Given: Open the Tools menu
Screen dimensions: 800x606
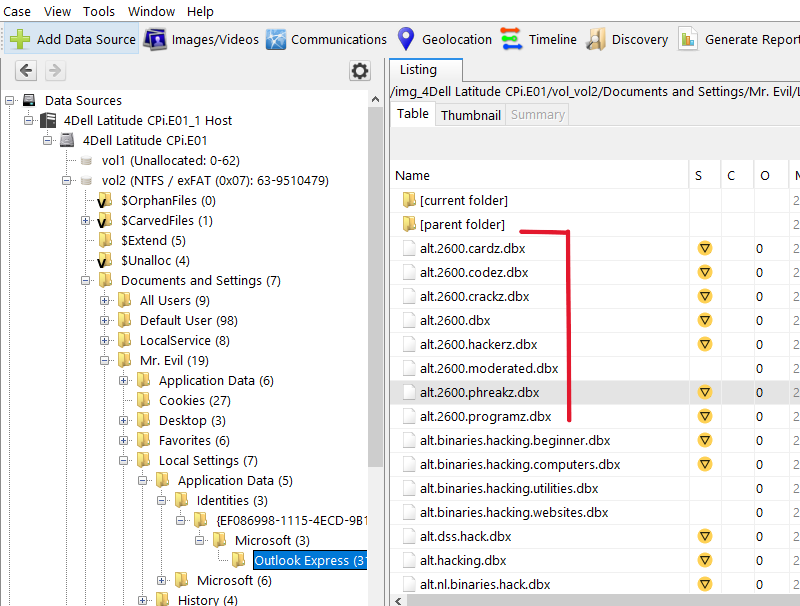Looking at the screenshot, I should click(99, 11).
